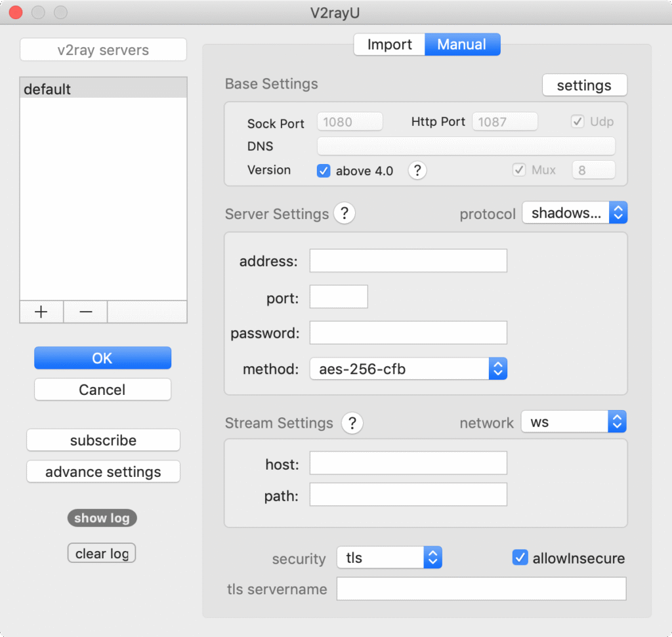
Task: Switch to the Import tab
Action: (389, 45)
